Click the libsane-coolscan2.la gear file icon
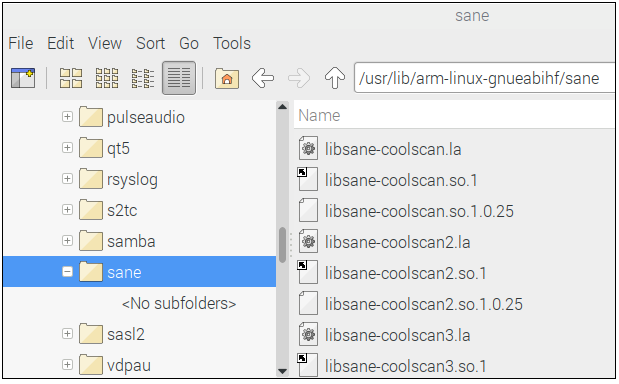 point(308,241)
